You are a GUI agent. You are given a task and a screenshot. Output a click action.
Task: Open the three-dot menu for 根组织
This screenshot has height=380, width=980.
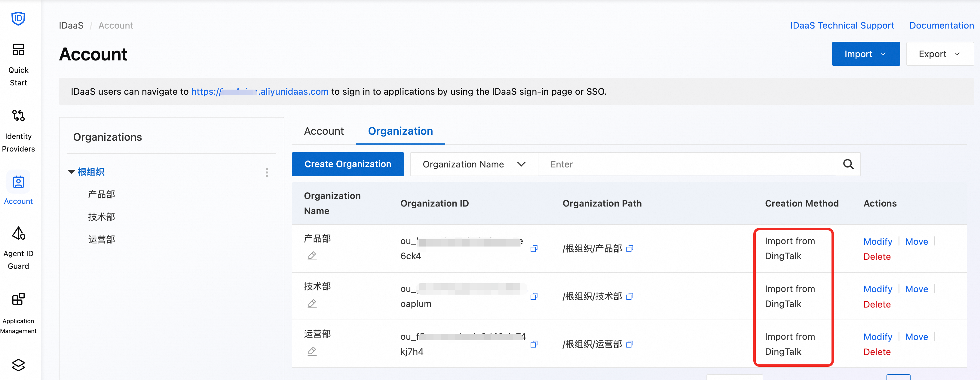pos(267,172)
